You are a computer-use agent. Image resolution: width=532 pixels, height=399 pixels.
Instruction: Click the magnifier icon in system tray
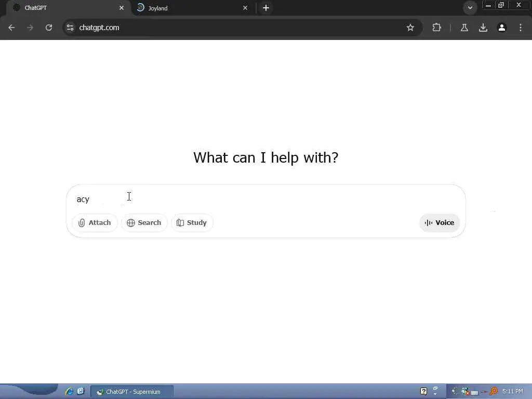pos(494,391)
